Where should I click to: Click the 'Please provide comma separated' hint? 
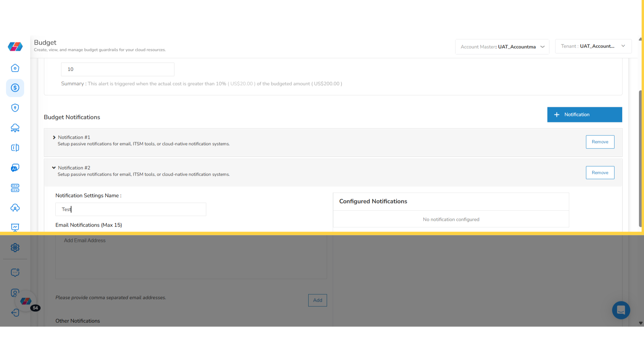111,298
